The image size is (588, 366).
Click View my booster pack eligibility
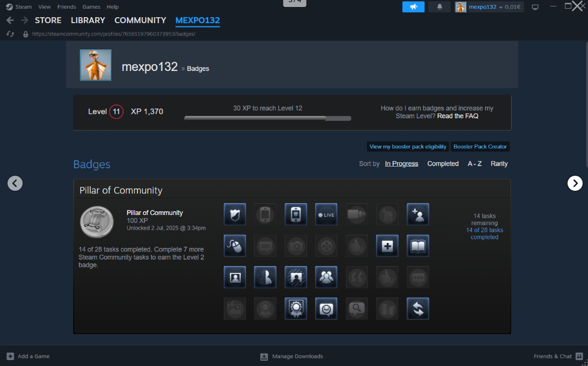click(408, 147)
